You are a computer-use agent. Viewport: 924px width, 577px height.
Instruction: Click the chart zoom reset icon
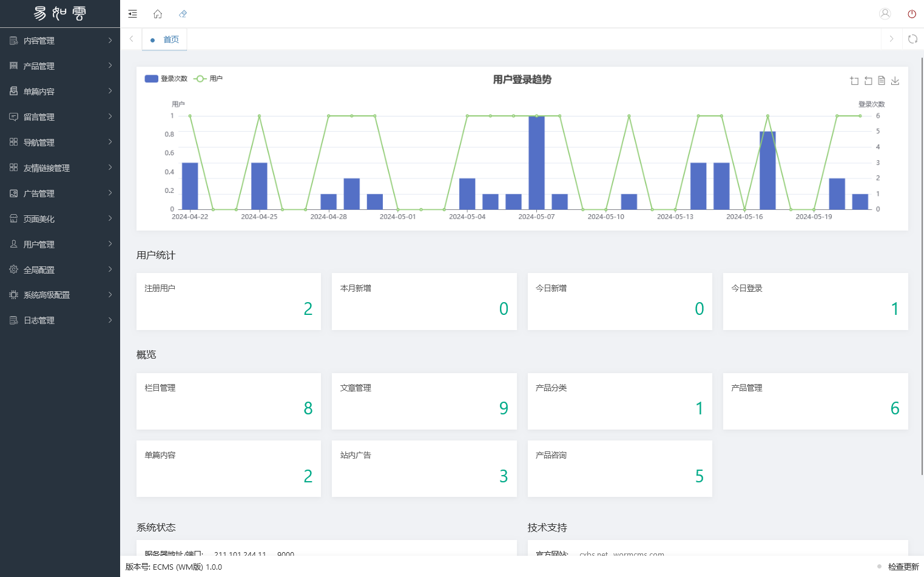868,81
